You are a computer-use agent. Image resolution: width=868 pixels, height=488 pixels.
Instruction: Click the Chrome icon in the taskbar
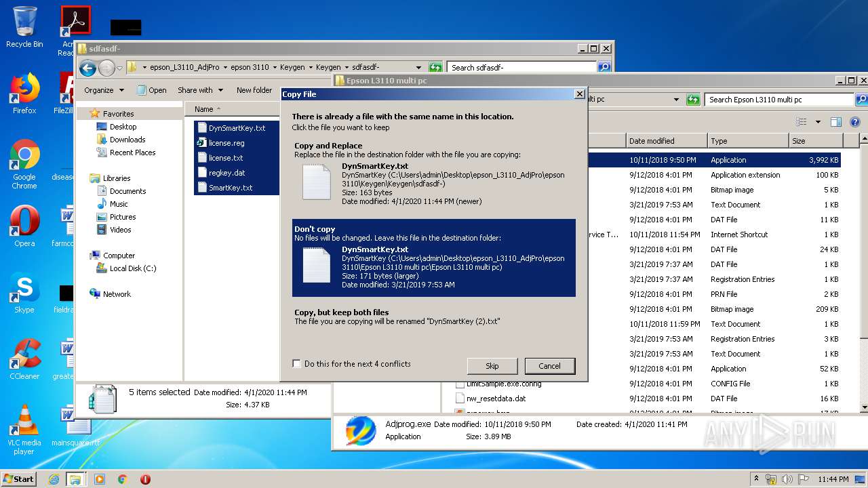click(x=122, y=479)
